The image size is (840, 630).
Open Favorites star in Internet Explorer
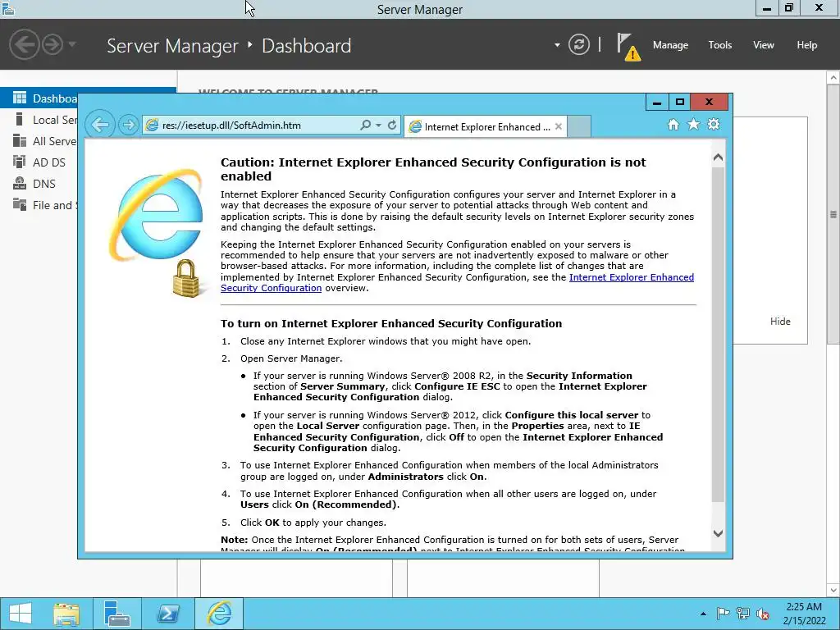point(693,125)
